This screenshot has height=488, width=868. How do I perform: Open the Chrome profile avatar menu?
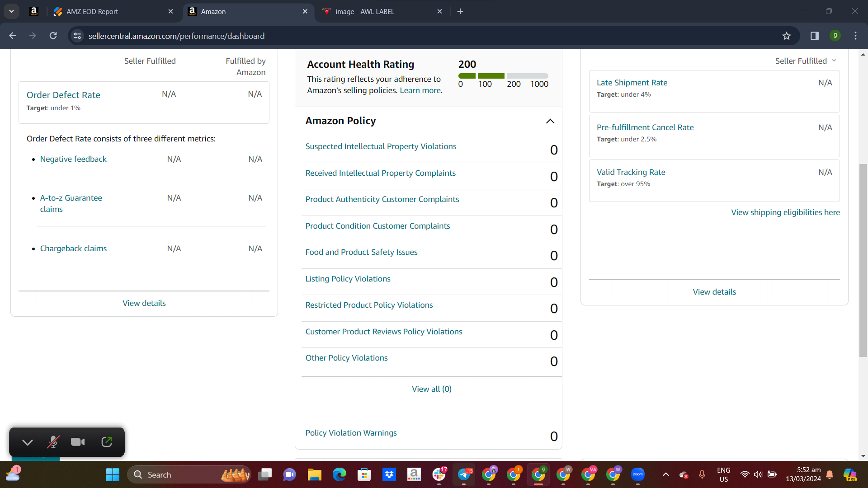point(835,36)
